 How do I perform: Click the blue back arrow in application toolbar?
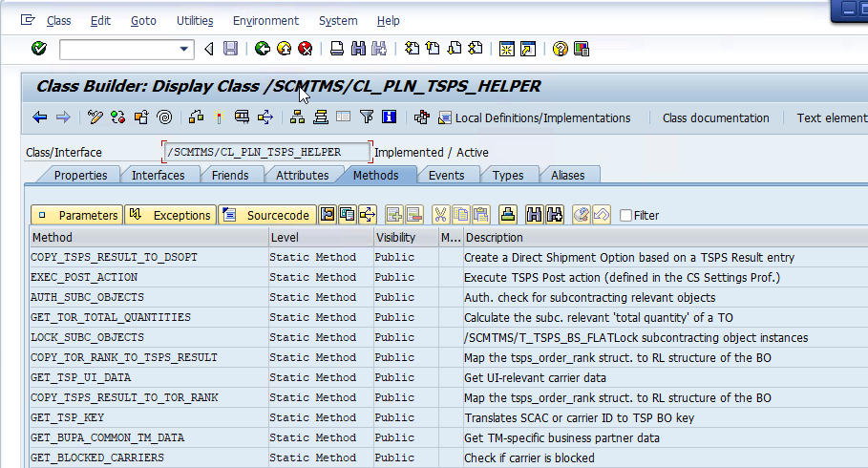pos(40,117)
